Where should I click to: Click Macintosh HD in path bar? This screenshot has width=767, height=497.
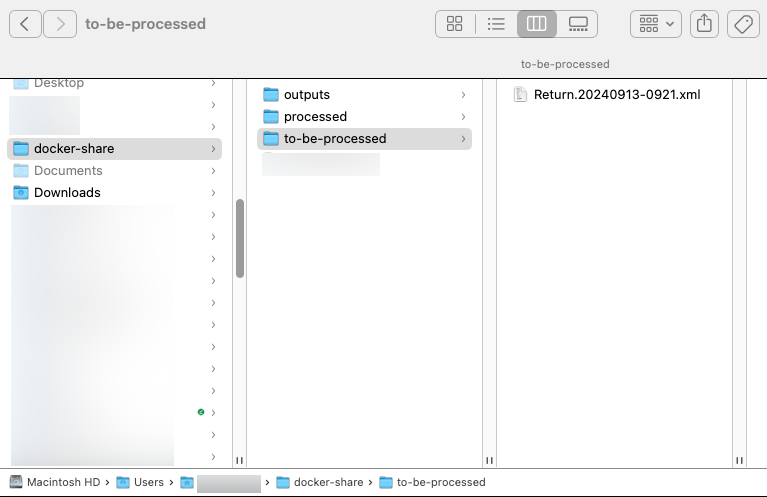[63, 482]
